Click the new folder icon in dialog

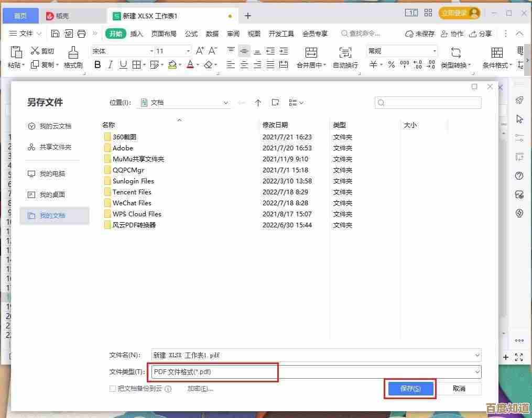click(275, 103)
